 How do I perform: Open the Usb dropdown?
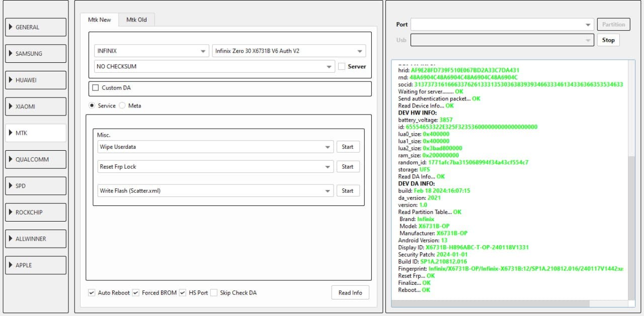[x=502, y=40]
